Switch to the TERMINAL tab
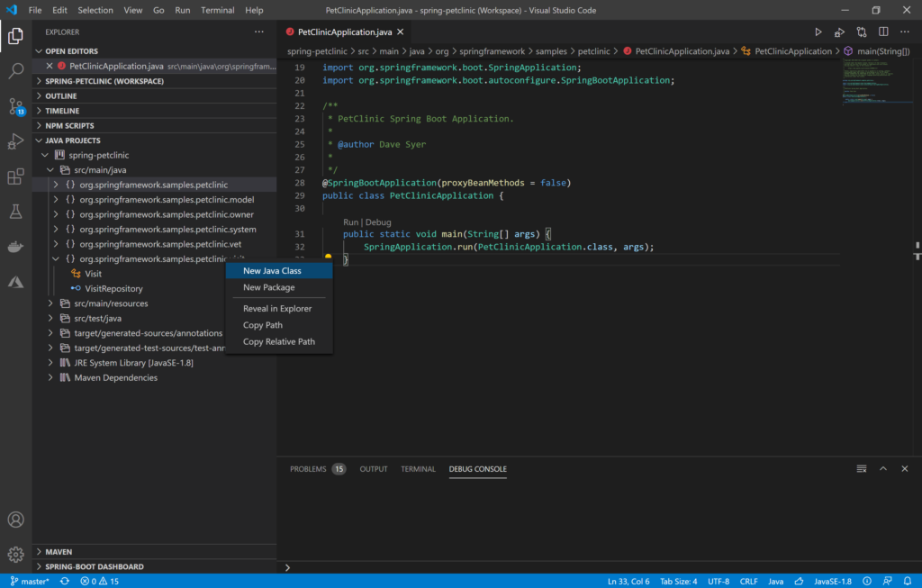 click(x=418, y=468)
